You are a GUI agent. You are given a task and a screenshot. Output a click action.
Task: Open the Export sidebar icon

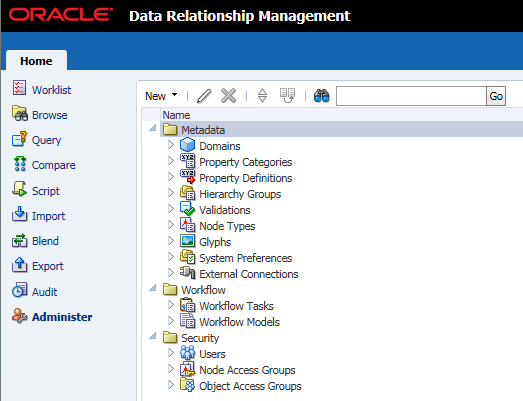coord(19,265)
